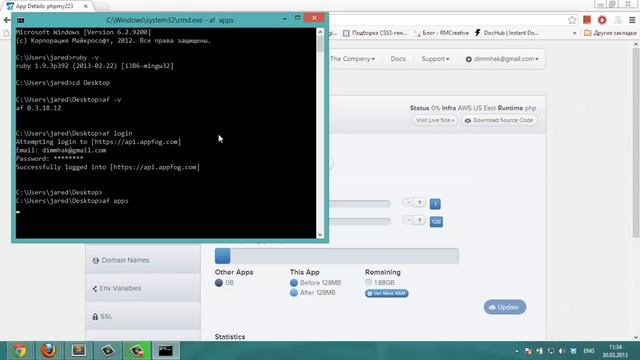Open the SSL sidebar section
The height and width of the screenshot is (360, 640).
(143, 316)
